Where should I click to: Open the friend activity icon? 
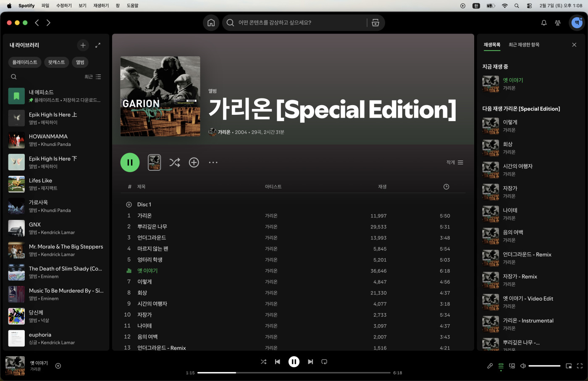point(558,23)
